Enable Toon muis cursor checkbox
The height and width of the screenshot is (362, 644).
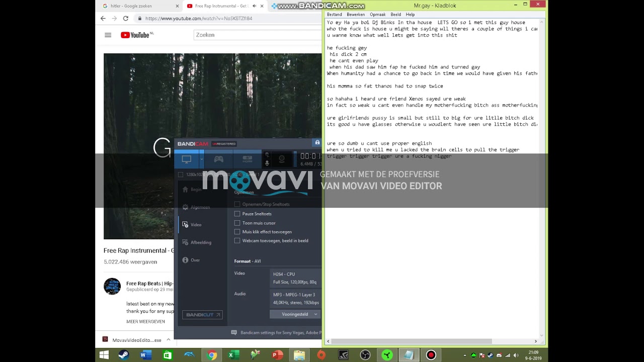point(237,223)
